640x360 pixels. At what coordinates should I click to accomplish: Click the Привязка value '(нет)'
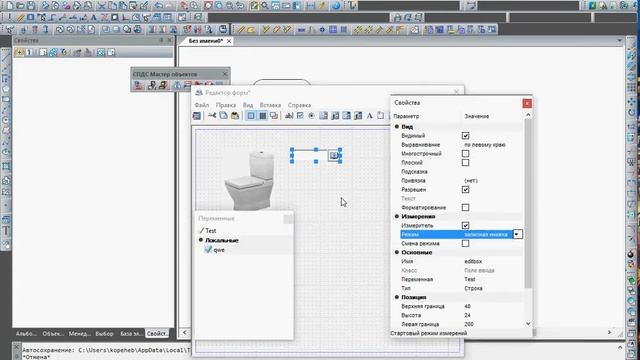coord(471,180)
